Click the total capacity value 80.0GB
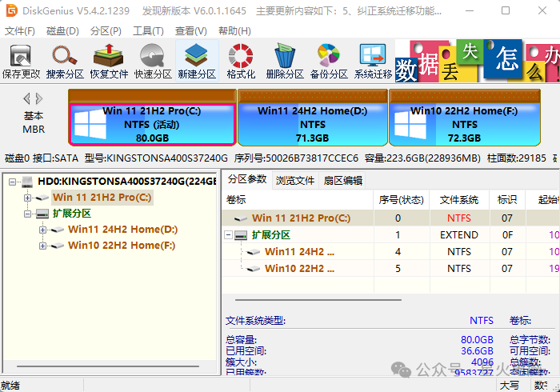The image size is (560, 392). [x=477, y=339]
